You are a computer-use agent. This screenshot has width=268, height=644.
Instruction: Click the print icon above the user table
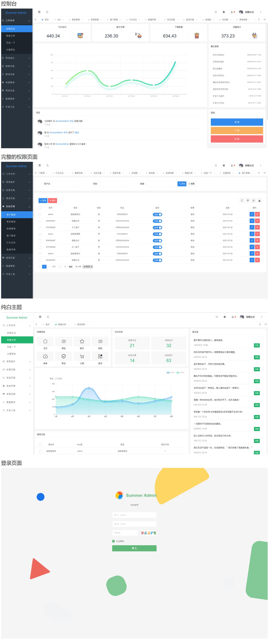254,200
